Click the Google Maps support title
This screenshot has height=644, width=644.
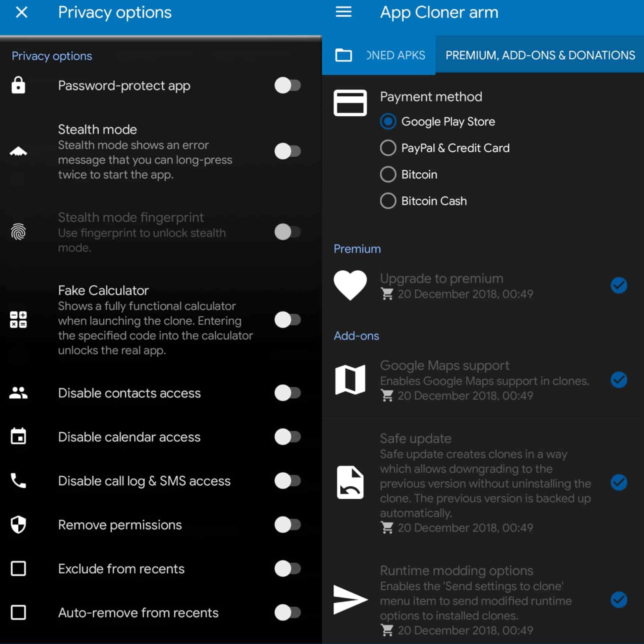tap(445, 365)
